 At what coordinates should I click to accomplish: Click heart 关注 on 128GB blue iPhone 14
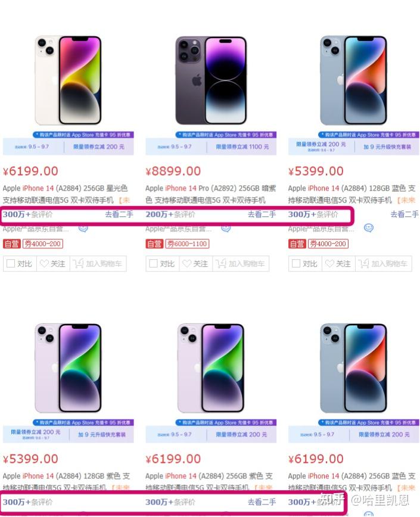(338, 264)
